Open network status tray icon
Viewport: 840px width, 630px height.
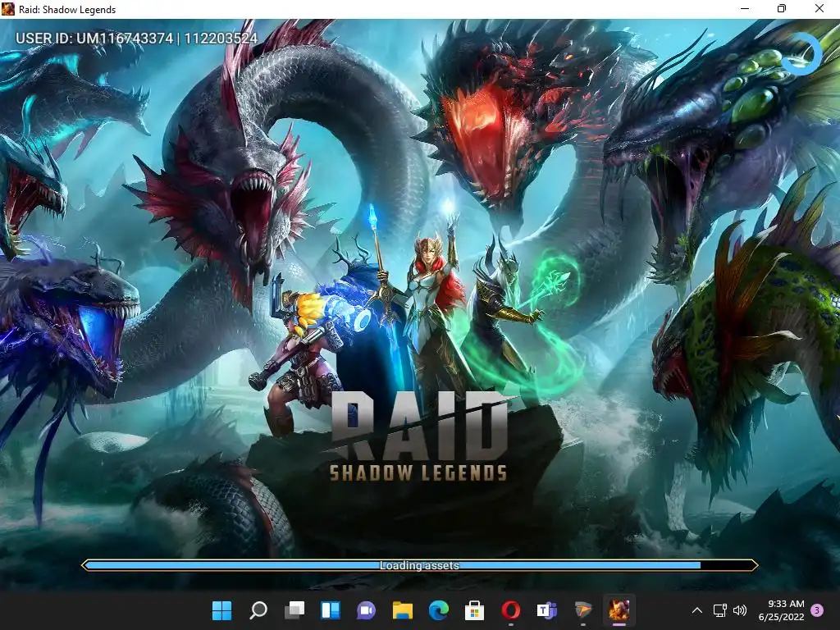[x=719, y=610]
